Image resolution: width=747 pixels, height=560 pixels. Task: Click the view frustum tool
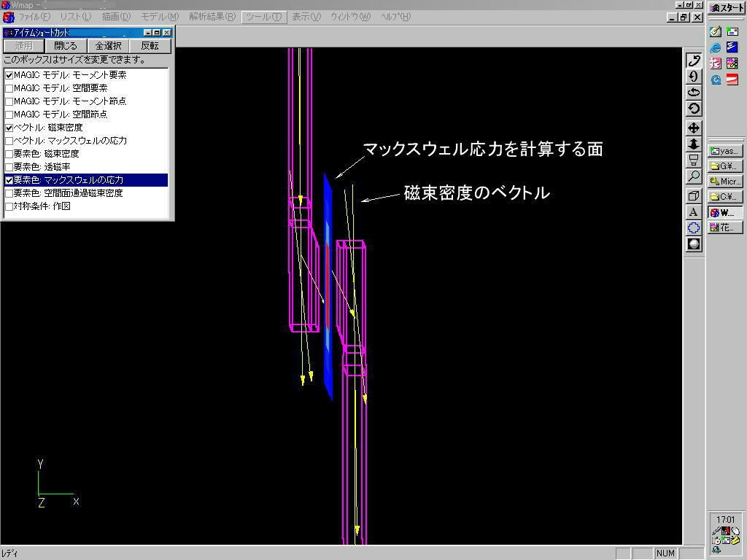(694, 160)
